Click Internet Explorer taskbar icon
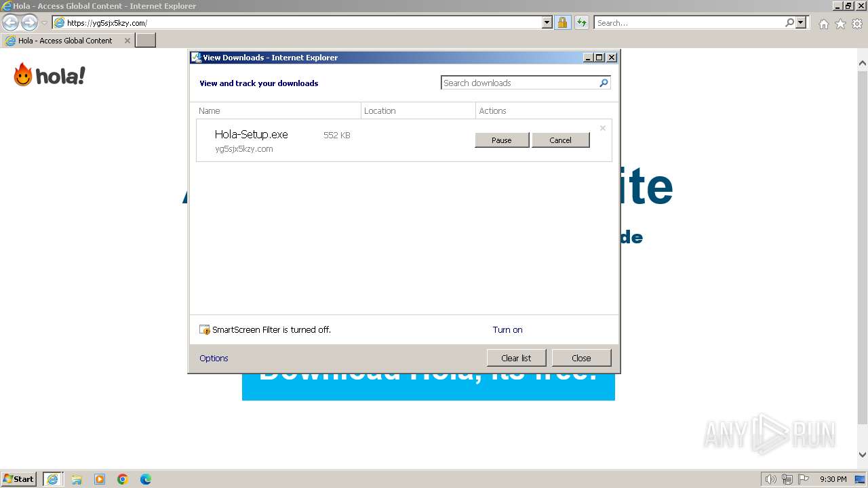Image resolution: width=868 pixels, height=488 pixels. (52, 479)
